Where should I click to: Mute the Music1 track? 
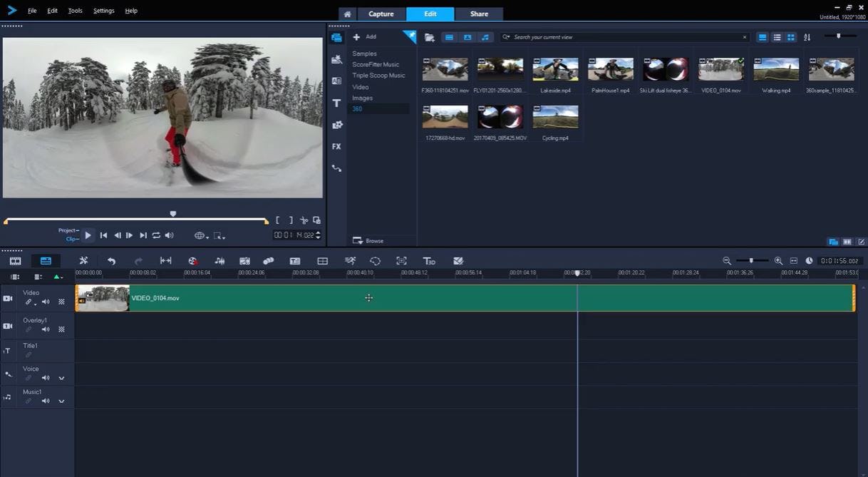[45, 401]
